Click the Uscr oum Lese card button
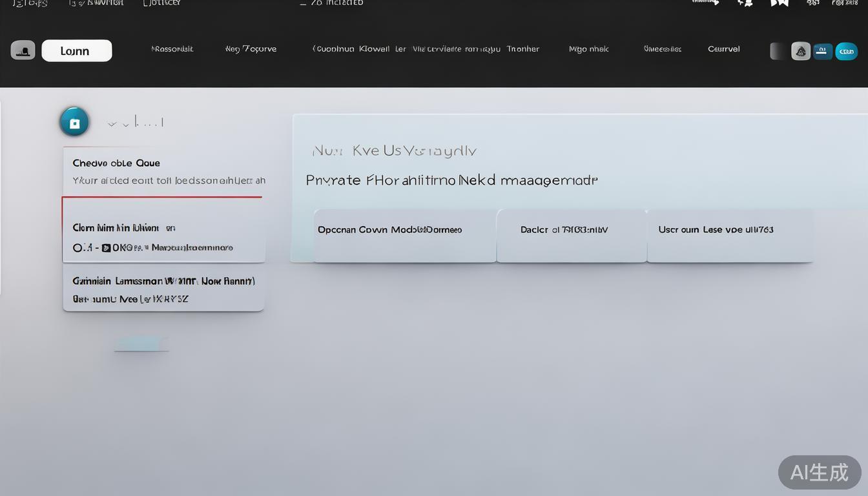 [730, 235]
